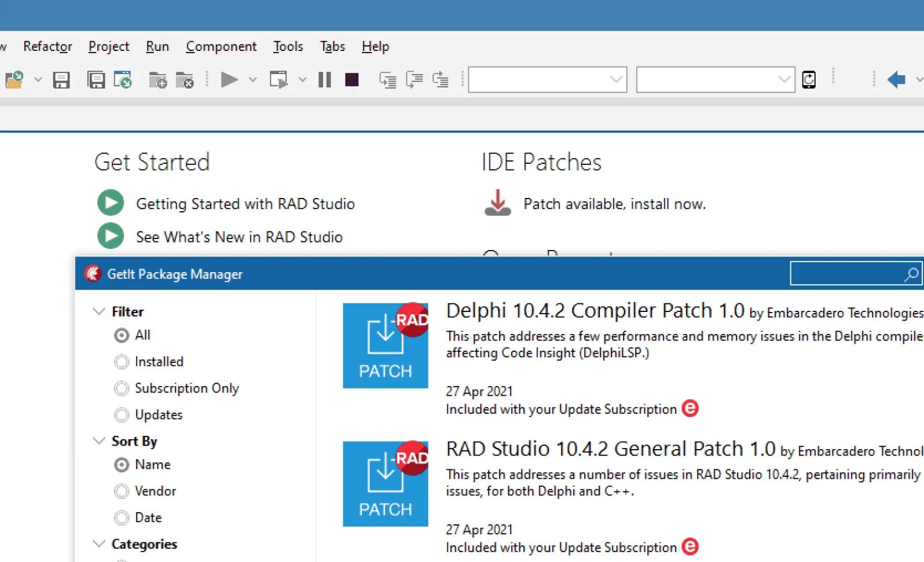
Task: Open the RAD Studio 10.4.2 General Patch 1.0 title
Action: tap(611, 449)
